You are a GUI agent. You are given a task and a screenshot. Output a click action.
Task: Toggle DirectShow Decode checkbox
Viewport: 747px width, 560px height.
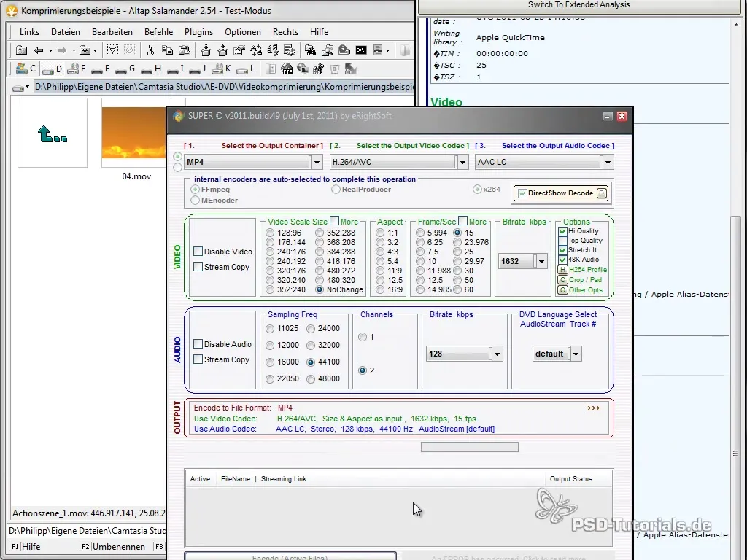pyautogui.click(x=522, y=193)
